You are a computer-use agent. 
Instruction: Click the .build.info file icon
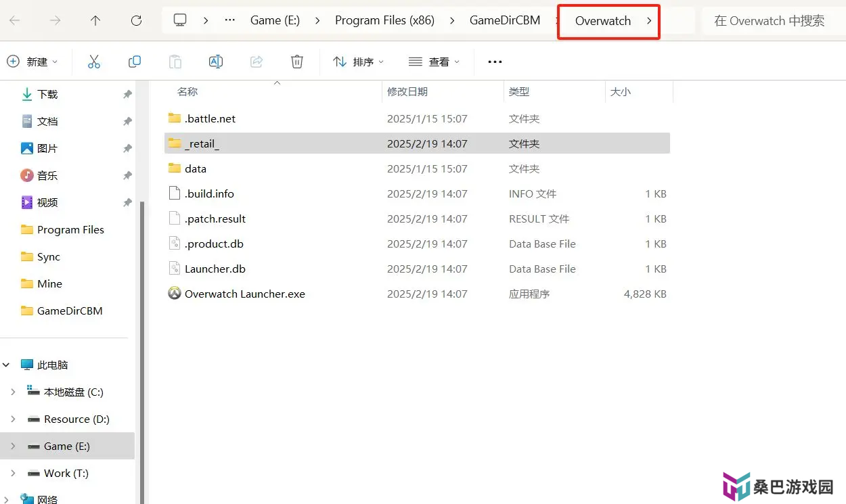click(x=175, y=193)
